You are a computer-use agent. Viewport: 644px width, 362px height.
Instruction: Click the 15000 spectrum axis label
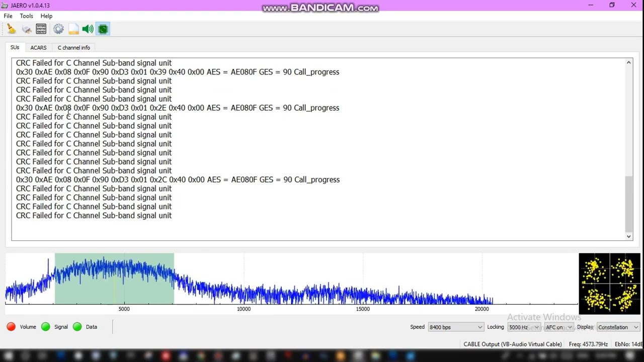pos(363,309)
